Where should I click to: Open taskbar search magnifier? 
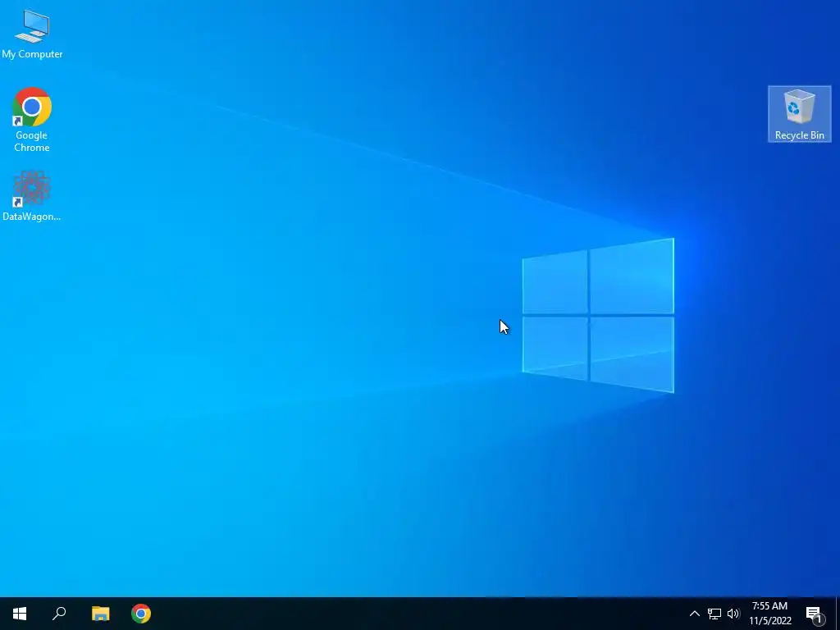pyautogui.click(x=59, y=614)
